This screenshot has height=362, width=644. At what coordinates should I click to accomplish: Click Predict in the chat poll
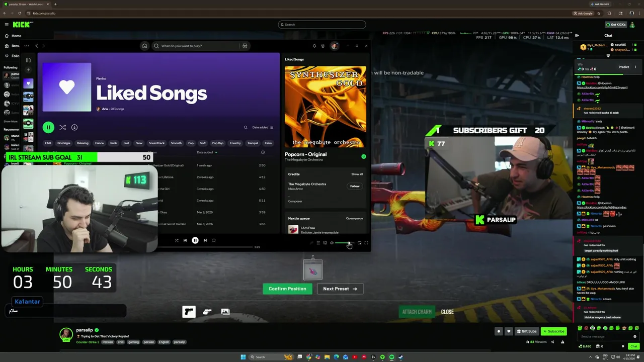tap(624, 67)
